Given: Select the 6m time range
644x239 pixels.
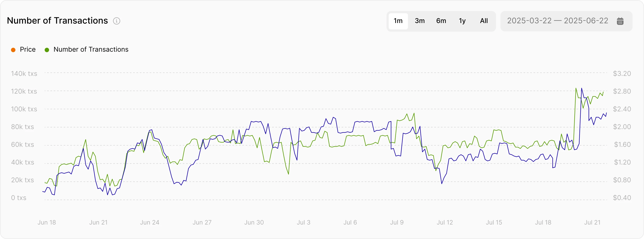Looking at the screenshot, I should click(441, 21).
